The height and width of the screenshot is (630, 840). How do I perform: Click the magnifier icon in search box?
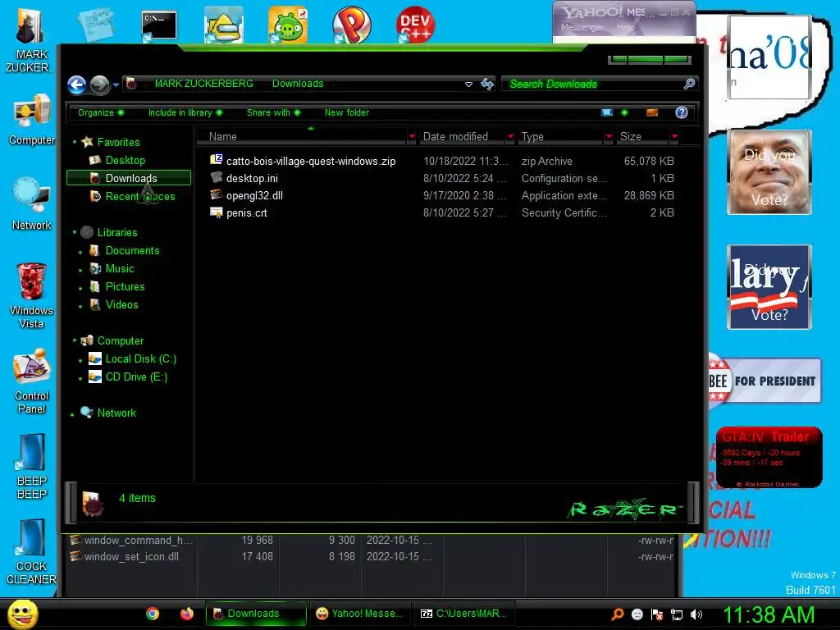pos(689,84)
